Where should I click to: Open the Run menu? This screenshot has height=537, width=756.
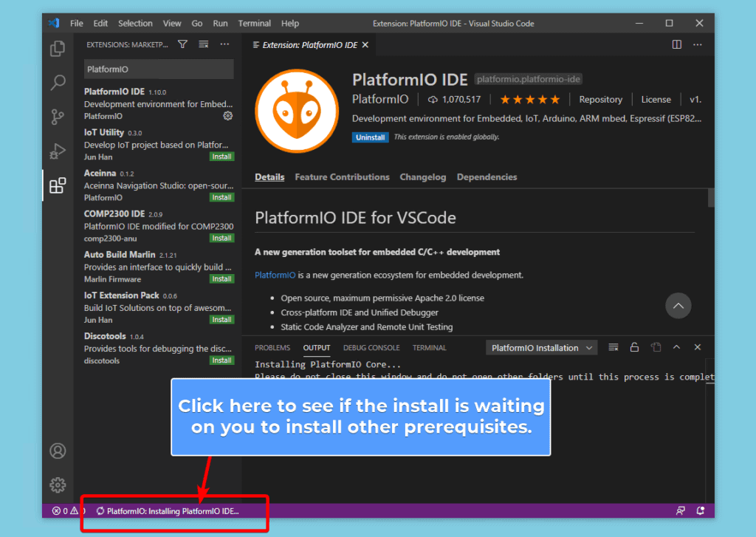click(x=220, y=23)
